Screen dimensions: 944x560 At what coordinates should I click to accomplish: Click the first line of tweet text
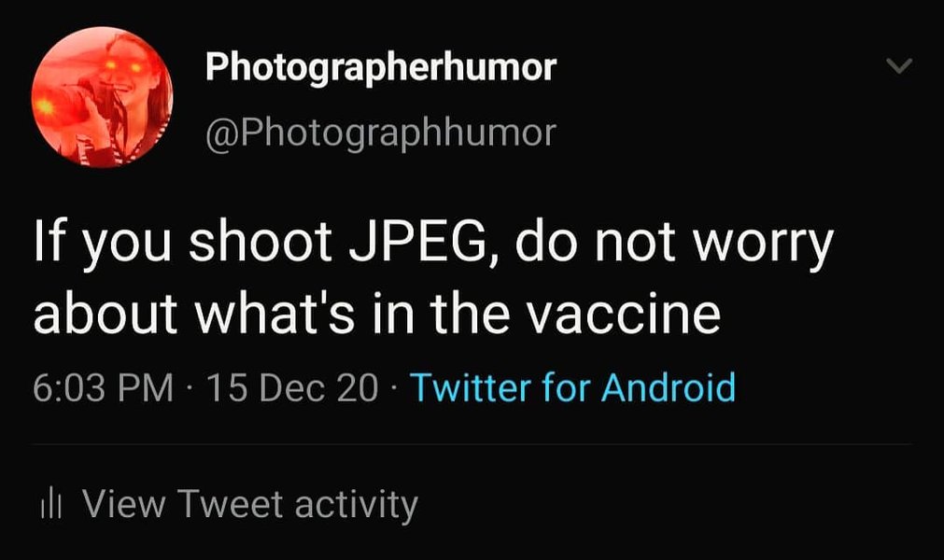click(432, 246)
